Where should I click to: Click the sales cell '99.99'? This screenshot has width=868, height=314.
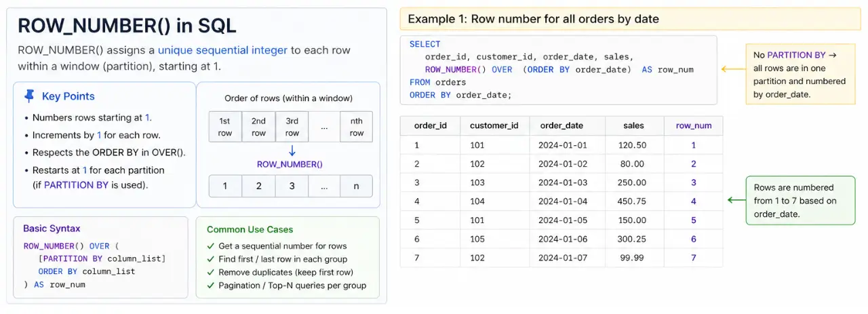click(632, 258)
